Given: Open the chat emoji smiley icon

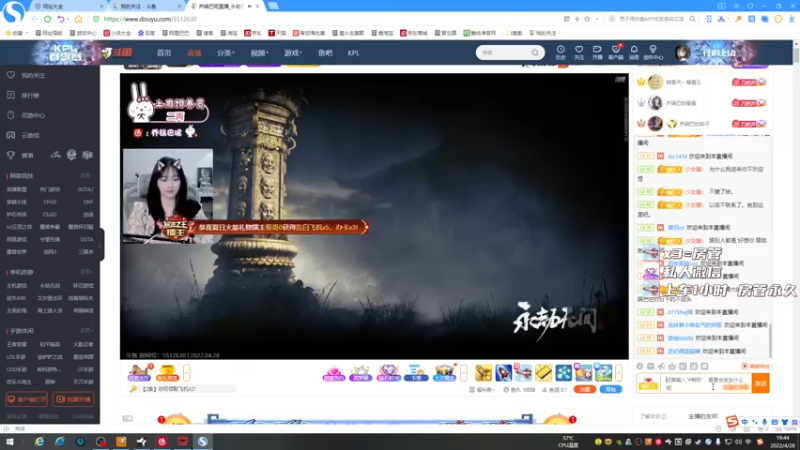Looking at the screenshot, I should point(640,366).
